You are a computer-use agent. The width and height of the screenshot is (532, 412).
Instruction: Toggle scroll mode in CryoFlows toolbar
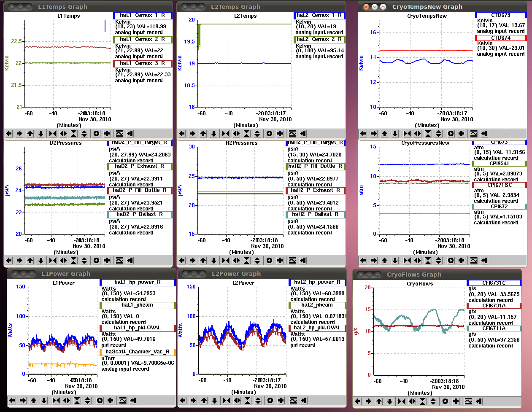[x=468, y=401]
